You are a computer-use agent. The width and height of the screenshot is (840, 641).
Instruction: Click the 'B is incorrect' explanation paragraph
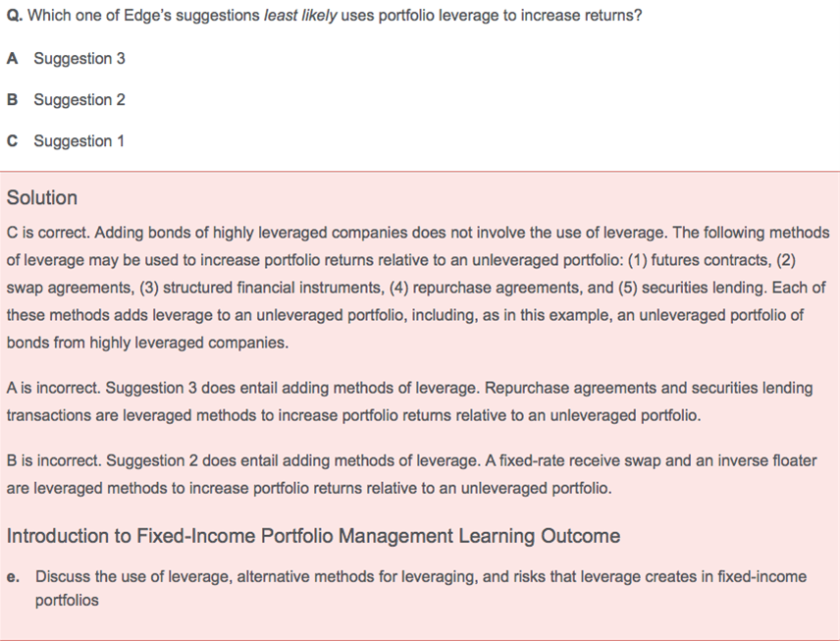[411, 474]
